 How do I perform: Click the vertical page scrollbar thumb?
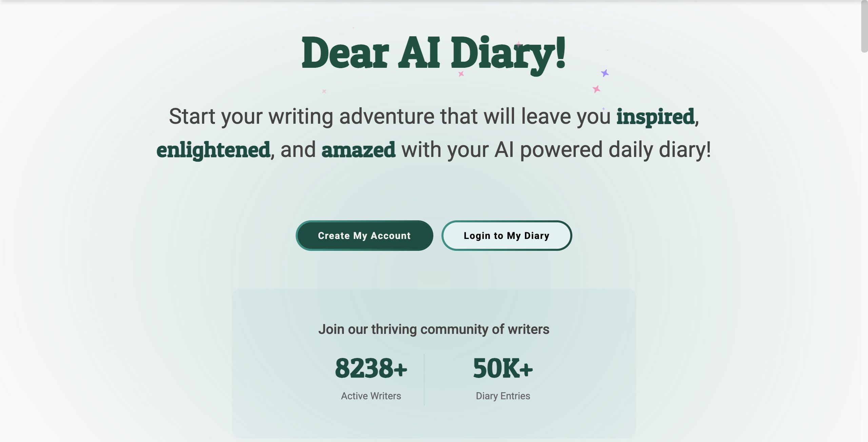[864, 26]
